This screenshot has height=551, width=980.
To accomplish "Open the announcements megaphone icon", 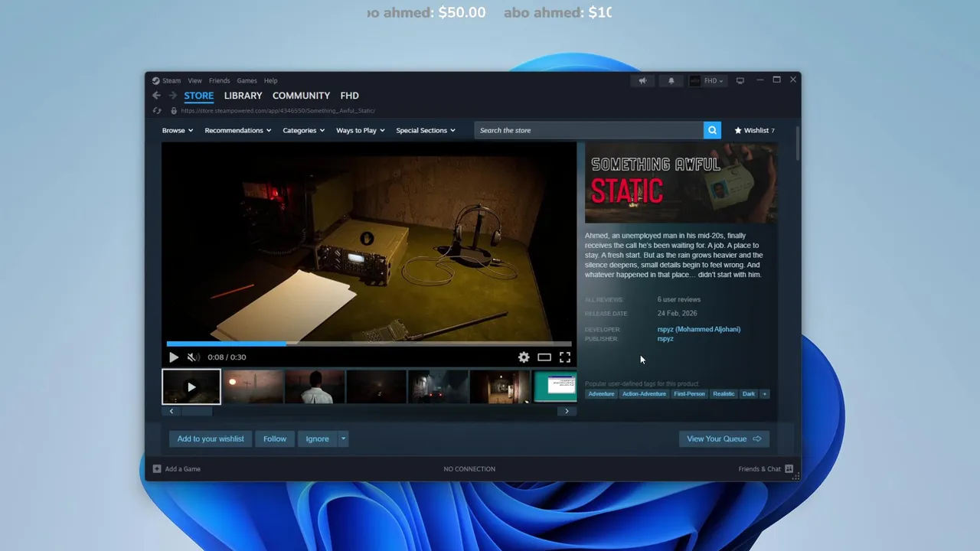I will point(642,80).
